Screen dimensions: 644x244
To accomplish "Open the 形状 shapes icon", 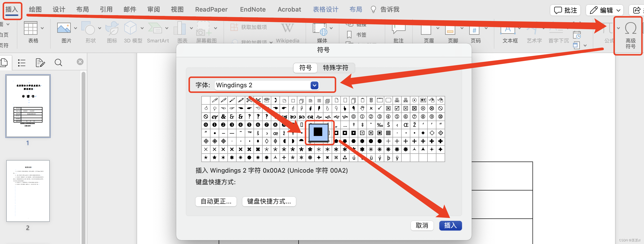I will click(x=88, y=28).
